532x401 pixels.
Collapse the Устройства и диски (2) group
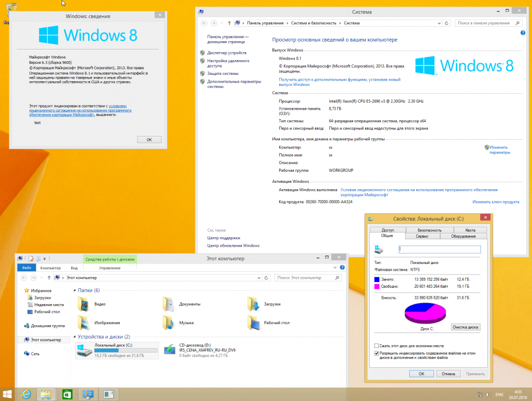coord(75,337)
